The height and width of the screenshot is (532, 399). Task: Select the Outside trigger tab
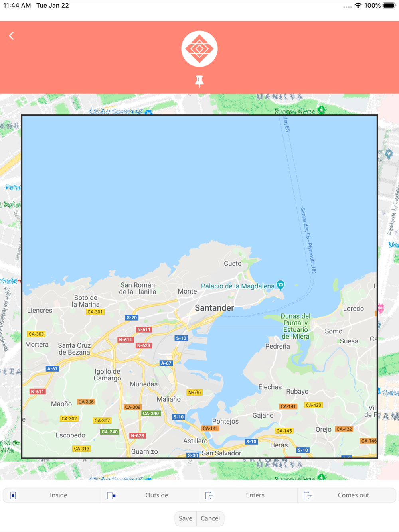coord(150,495)
